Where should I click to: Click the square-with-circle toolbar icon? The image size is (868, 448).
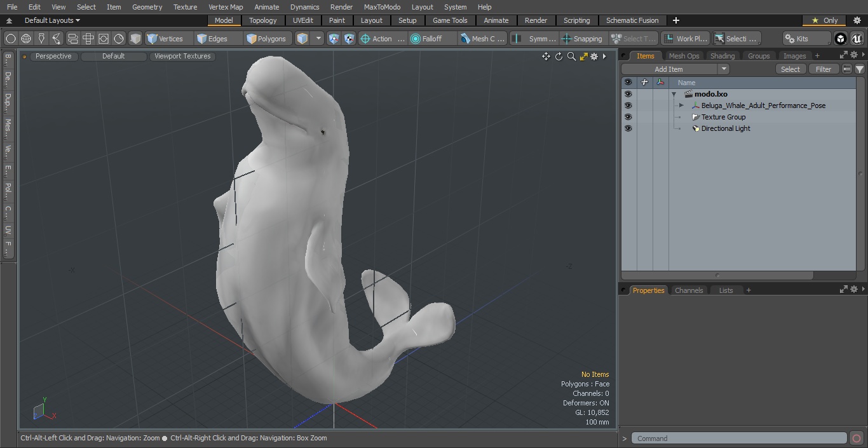[x=104, y=39]
